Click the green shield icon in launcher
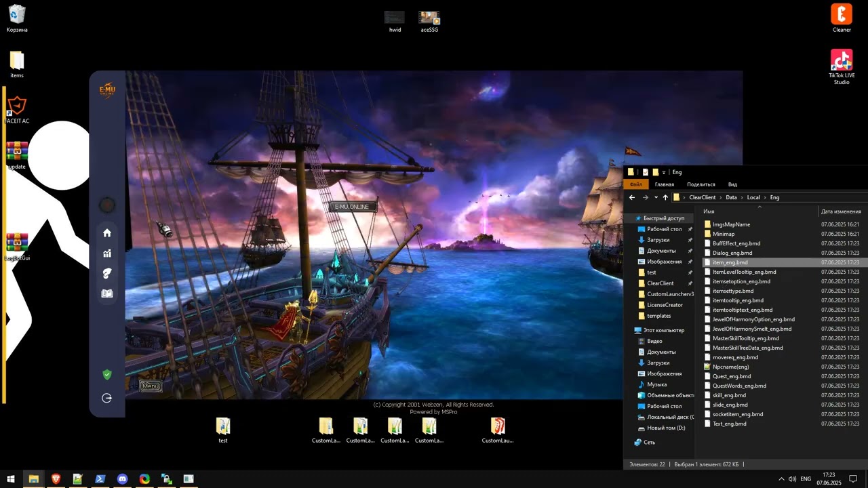Image resolution: width=868 pixels, height=488 pixels. [107, 374]
